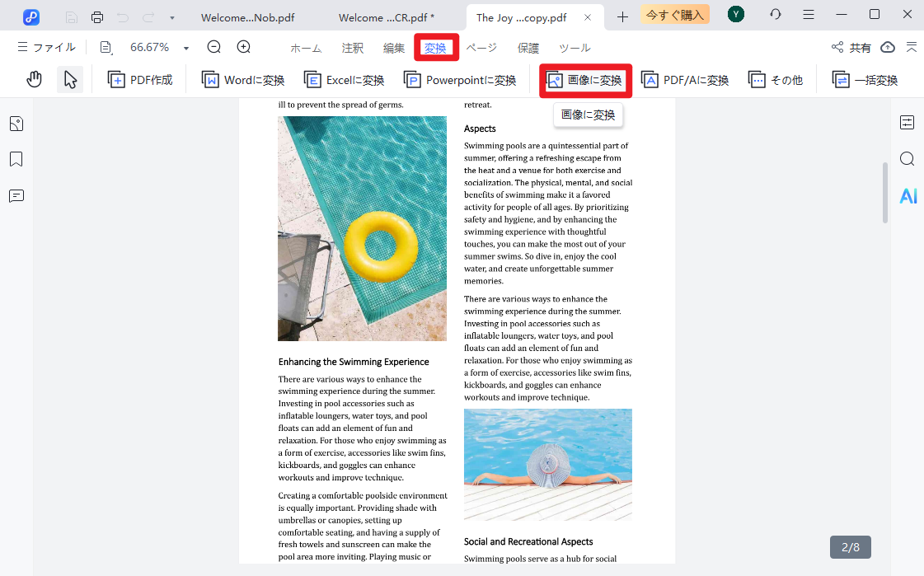Click the Wordに変換 button
The width and height of the screenshot is (924, 576).
coord(244,80)
